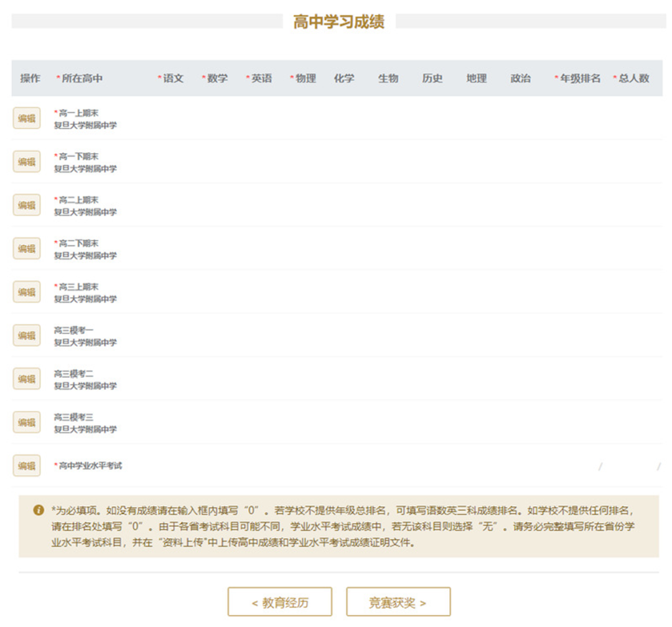Click the 高中学习成绩 section title

(339, 22)
